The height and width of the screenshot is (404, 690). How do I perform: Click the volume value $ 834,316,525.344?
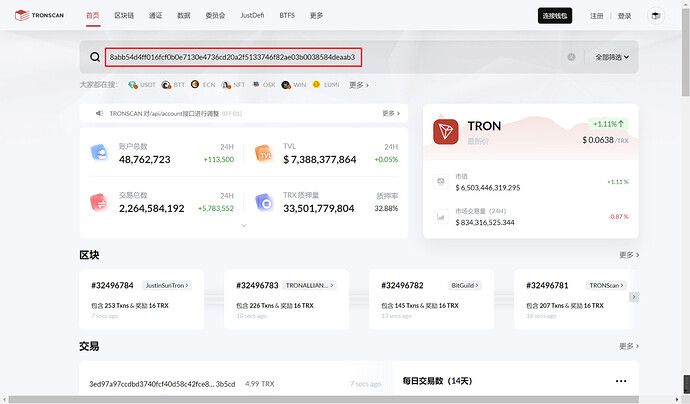click(x=485, y=223)
